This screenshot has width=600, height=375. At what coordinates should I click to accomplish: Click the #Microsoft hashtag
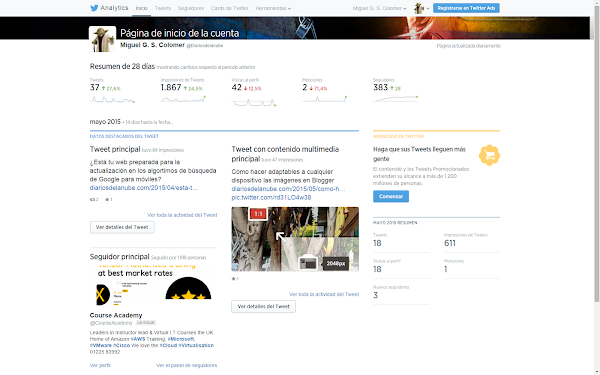[181, 339]
